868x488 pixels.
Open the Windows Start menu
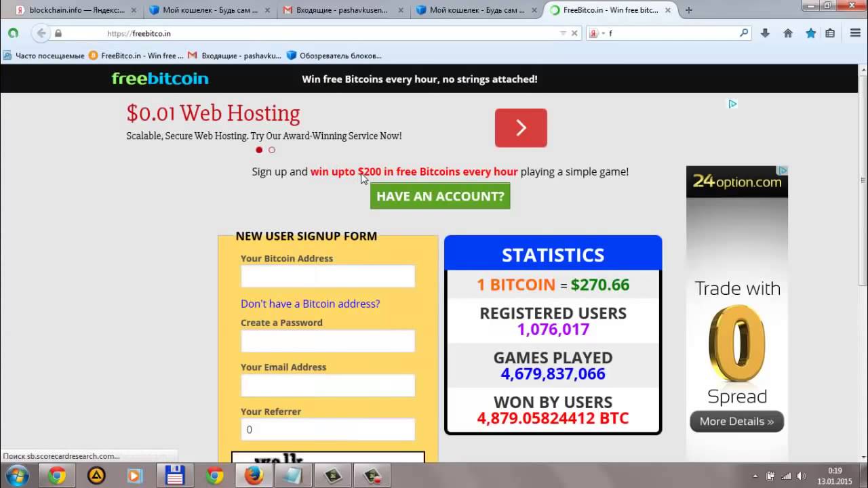coord(17,476)
